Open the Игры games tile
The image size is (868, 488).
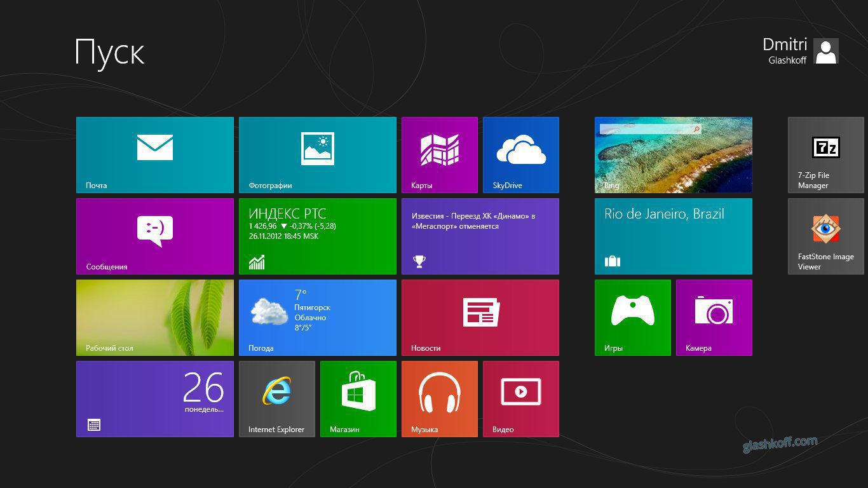(633, 318)
